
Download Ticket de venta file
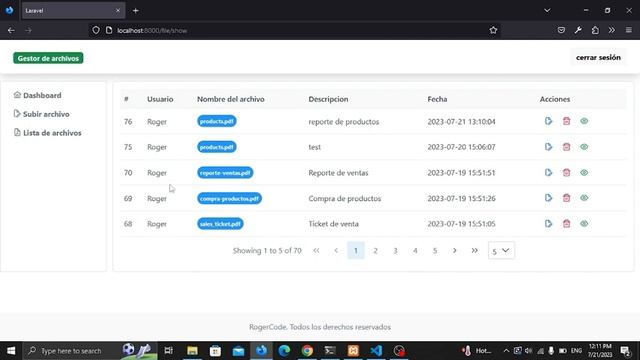548,224
